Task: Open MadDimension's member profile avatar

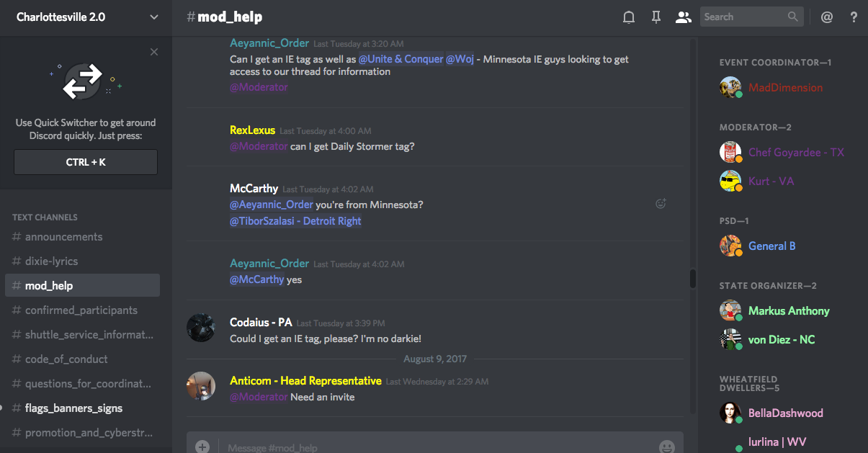Action: coord(730,87)
